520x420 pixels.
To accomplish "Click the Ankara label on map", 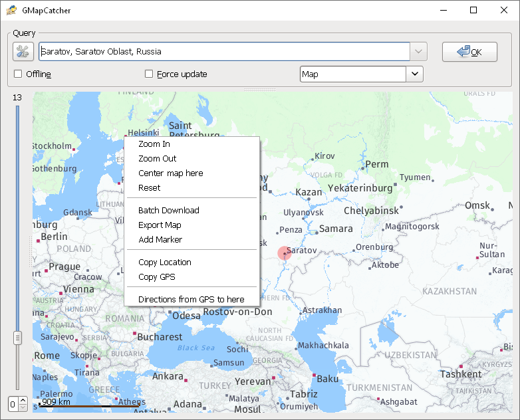I will (168, 376).
